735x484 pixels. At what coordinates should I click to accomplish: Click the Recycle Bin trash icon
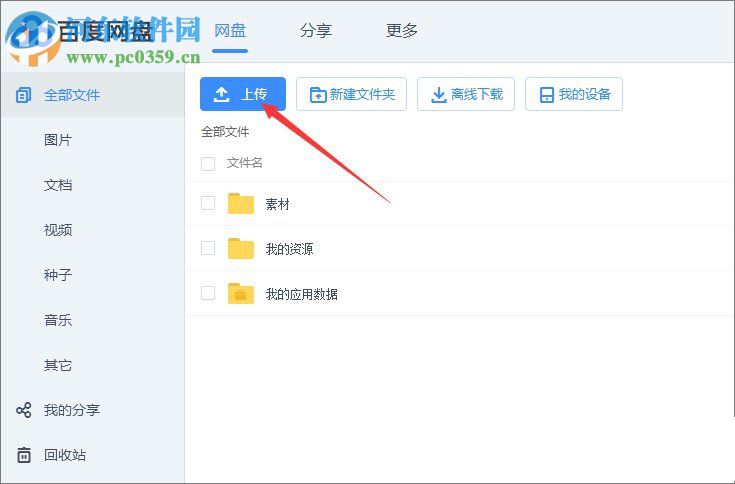point(23,454)
